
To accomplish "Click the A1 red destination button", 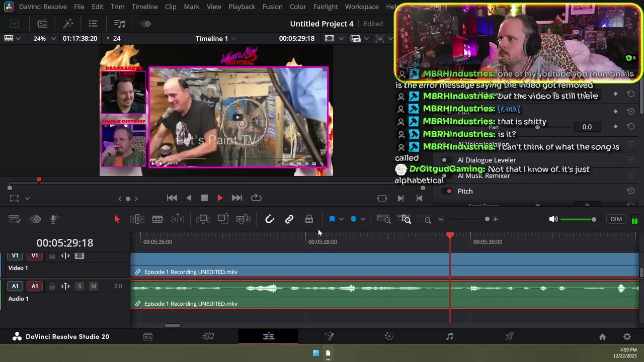I will 35,286.
